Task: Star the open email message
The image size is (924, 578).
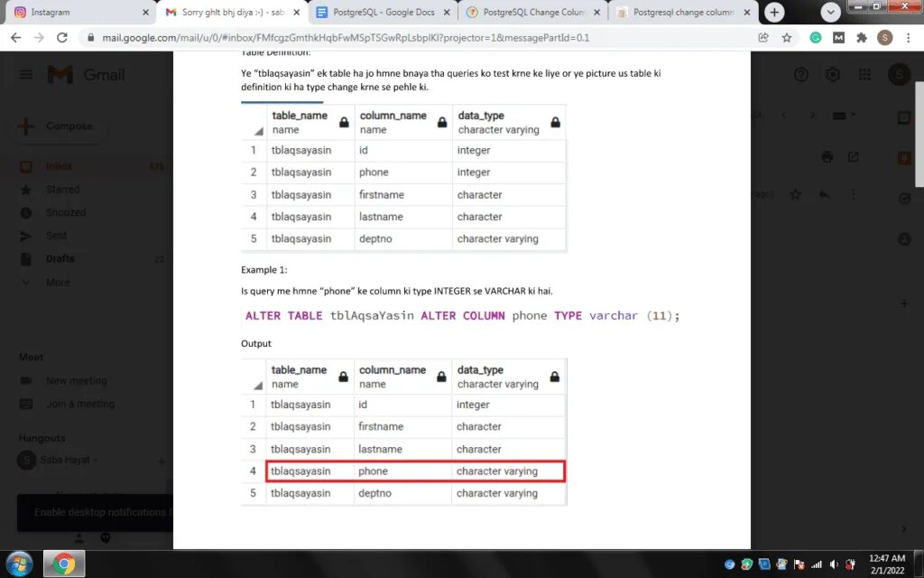Action: coord(796,194)
